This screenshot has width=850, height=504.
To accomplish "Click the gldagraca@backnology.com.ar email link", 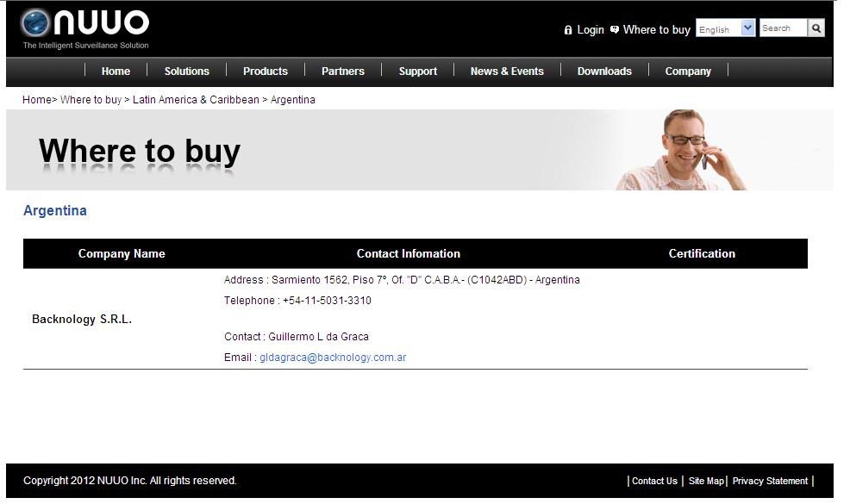I will [x=333, y=358].
